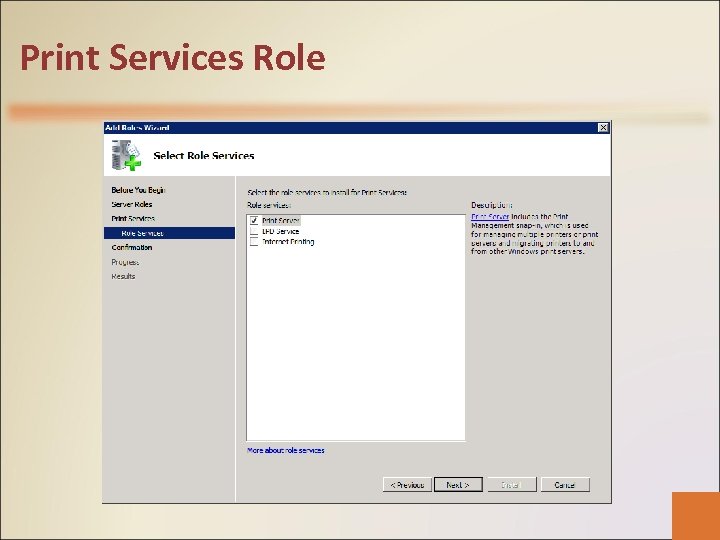Open the Print Server description link
The width and height of the screenshot is (720, 540).
pos(490,217)
